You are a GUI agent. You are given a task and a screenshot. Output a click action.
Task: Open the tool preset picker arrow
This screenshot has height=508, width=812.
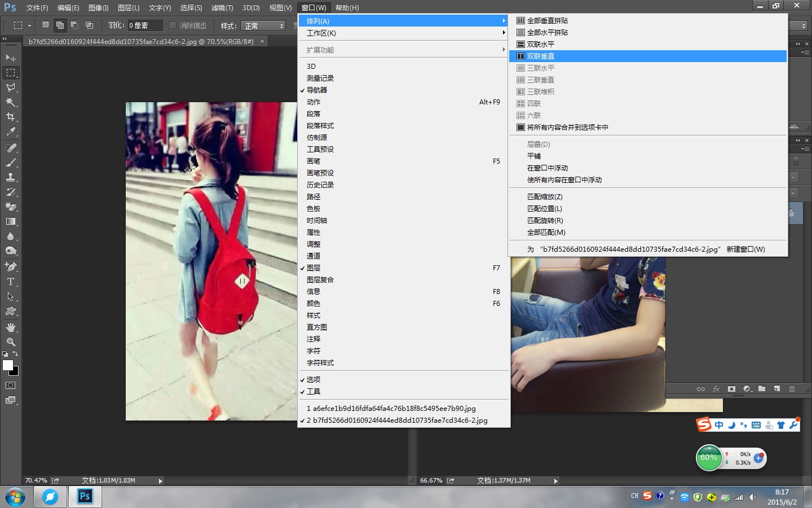click(x=29, y=26)
